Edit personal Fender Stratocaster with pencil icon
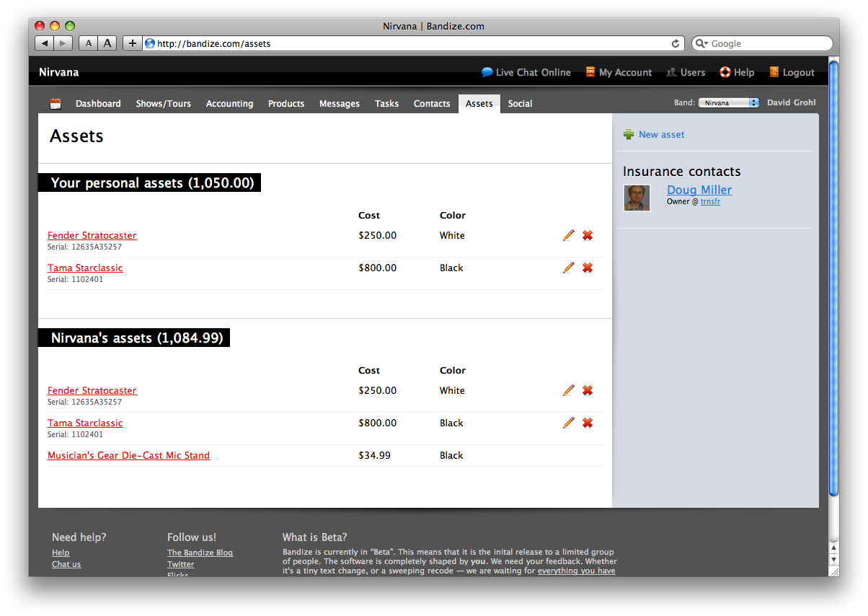868x616 pixels. click(x=569, y=235)
